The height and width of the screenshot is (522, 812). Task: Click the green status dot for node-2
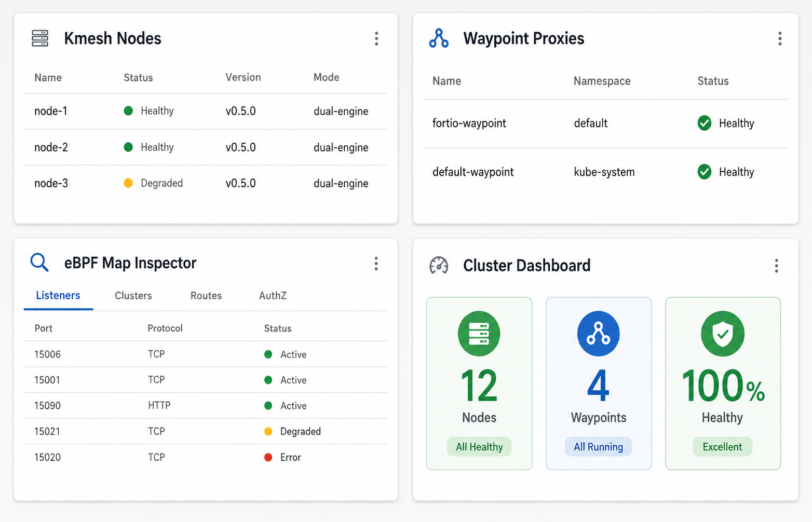(128, 147)
